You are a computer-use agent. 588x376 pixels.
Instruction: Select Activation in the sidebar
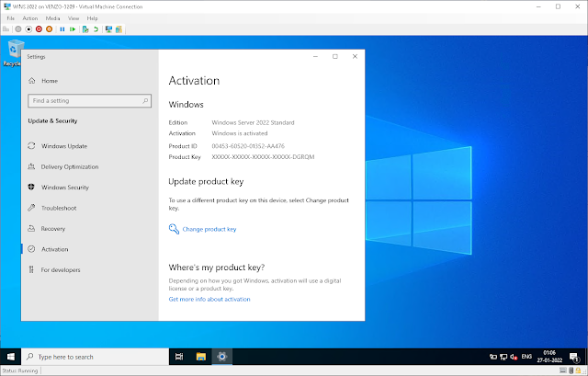90,249
